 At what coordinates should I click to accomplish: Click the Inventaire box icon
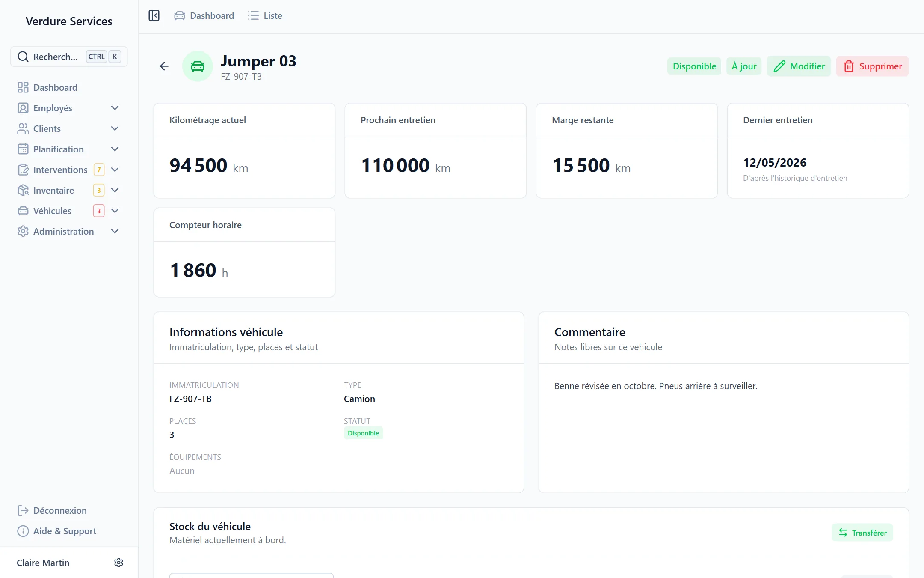click(x=23, y=190)
